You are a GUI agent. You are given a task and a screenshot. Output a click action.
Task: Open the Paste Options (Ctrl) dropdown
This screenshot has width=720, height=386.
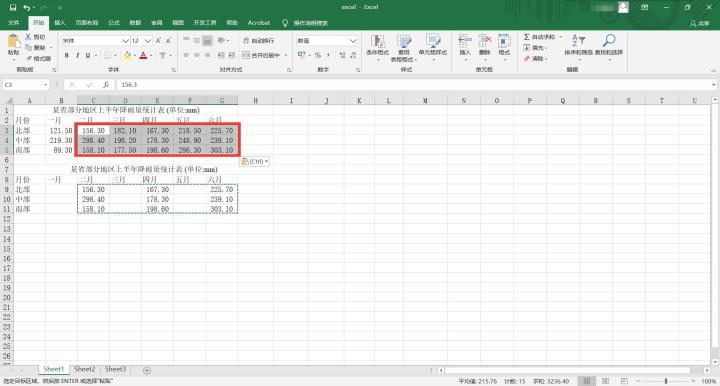(254, 162)
